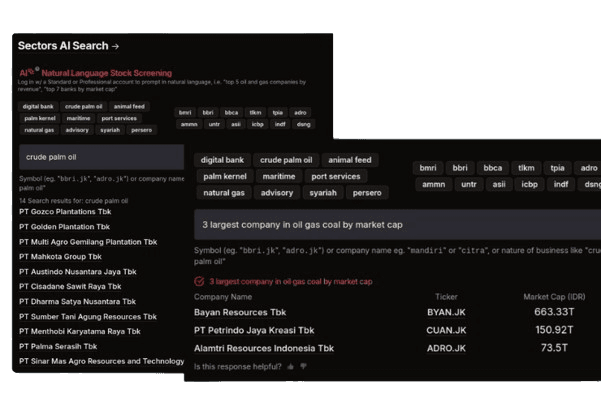Choose 'bbca' ticker chip in front panel
The width and height of the screenshot is (601, 415).
[x=493, y=168]
